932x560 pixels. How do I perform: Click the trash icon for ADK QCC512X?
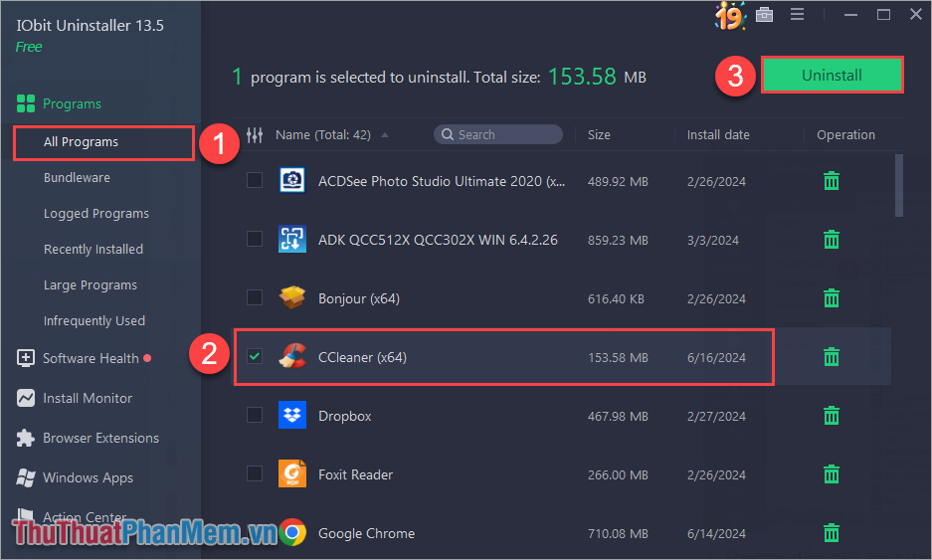[831, 240]
